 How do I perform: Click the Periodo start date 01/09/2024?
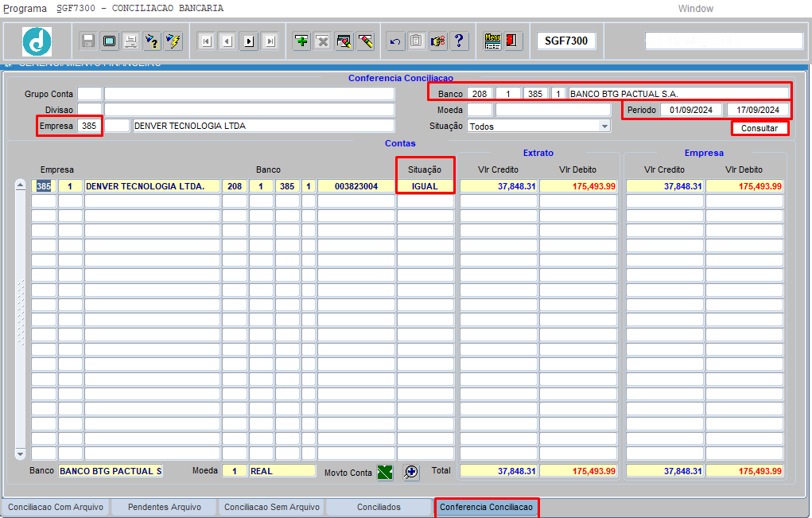[x=691, y=110]
